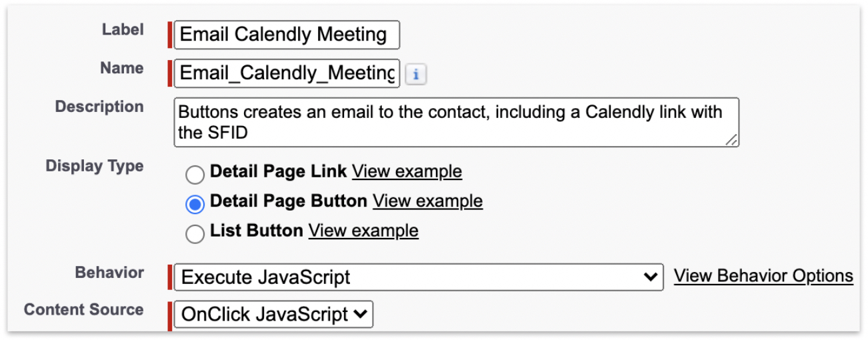Image resolution: width=868 pixels, height=340 pixels.
Task: Click the "Display Type" caption
Action: coord(95,166)
